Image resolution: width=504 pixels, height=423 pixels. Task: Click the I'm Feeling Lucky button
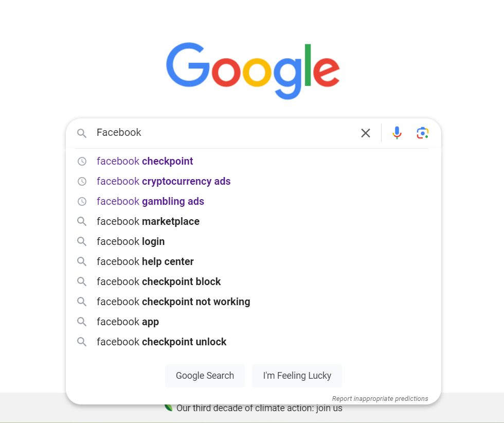click(297, 376)
